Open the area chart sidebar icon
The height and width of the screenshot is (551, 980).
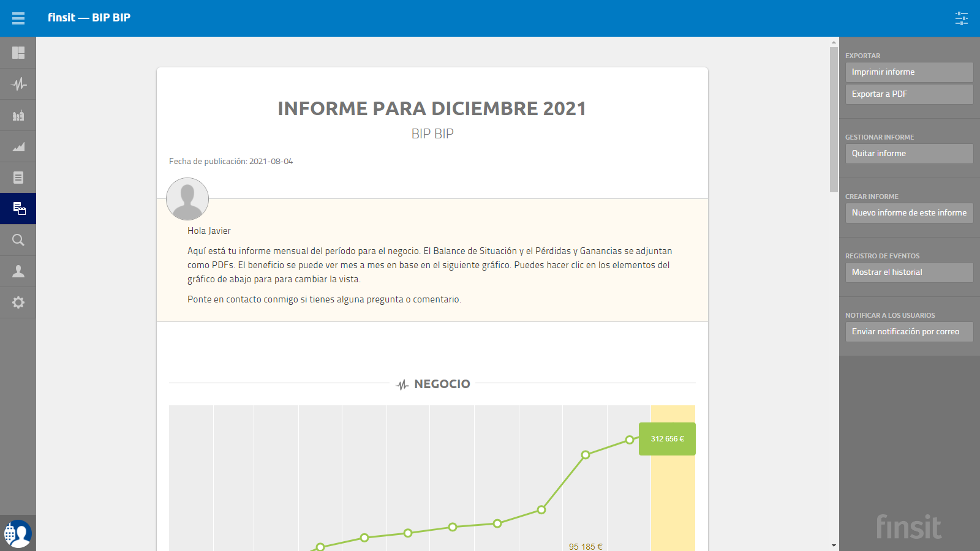click(x=18, y=146)
